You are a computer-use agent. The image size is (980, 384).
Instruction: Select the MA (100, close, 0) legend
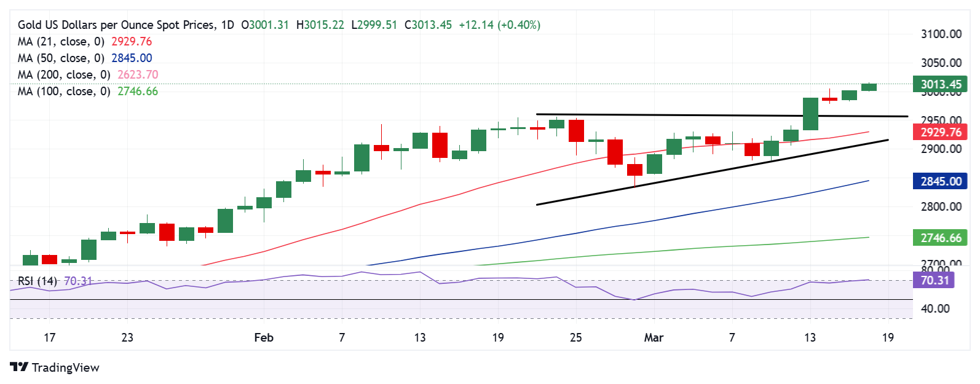point(63,92)
